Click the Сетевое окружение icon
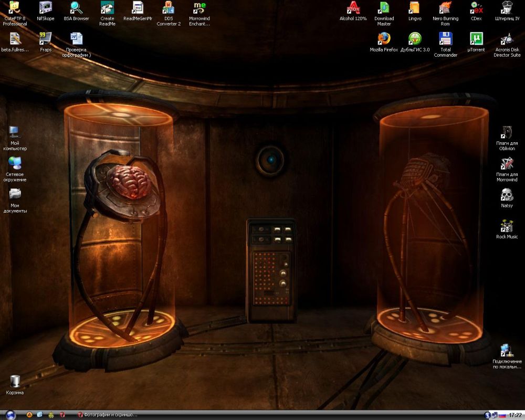 point(15,170)
